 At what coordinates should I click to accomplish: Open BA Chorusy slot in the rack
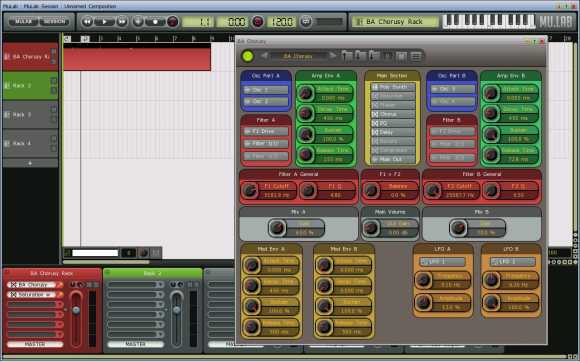[32, 285]
